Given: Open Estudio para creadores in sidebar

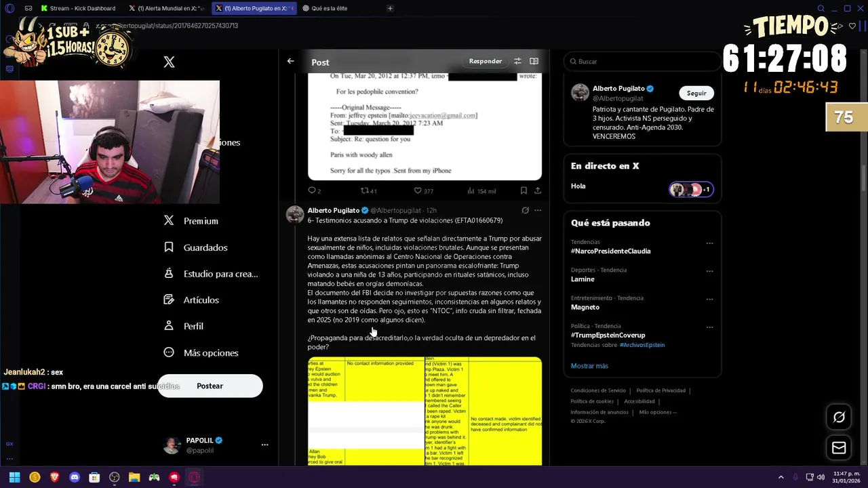Looking at the screenshot, I should 212,274.
